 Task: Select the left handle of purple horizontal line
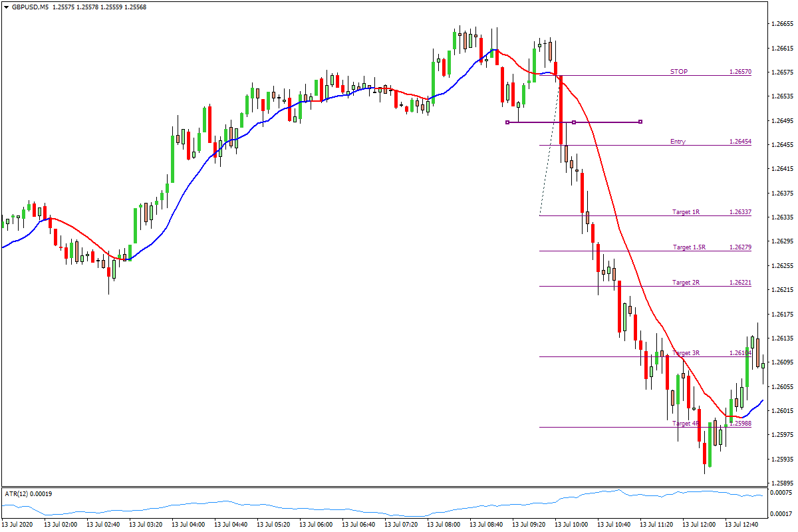tap(507, 122)
